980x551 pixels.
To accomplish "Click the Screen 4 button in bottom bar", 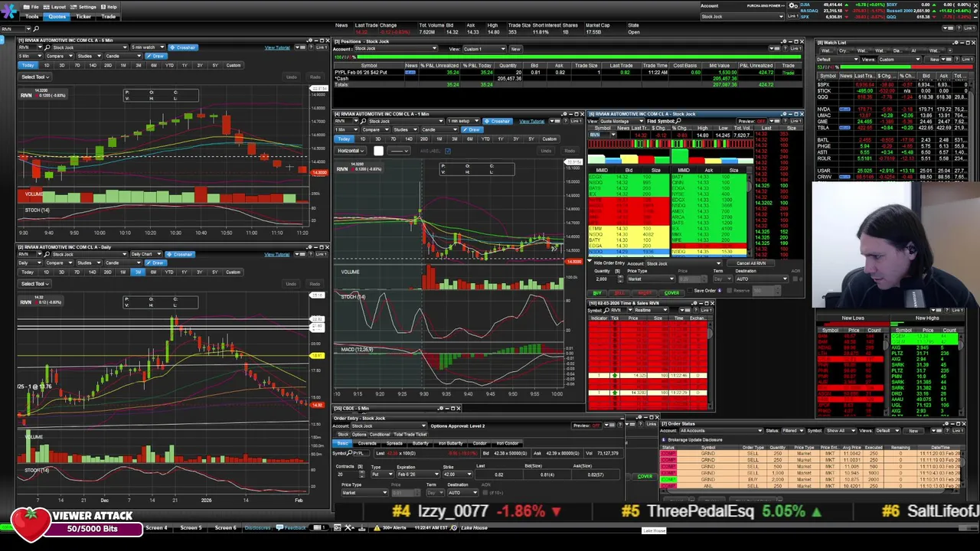I will [156, 527].
